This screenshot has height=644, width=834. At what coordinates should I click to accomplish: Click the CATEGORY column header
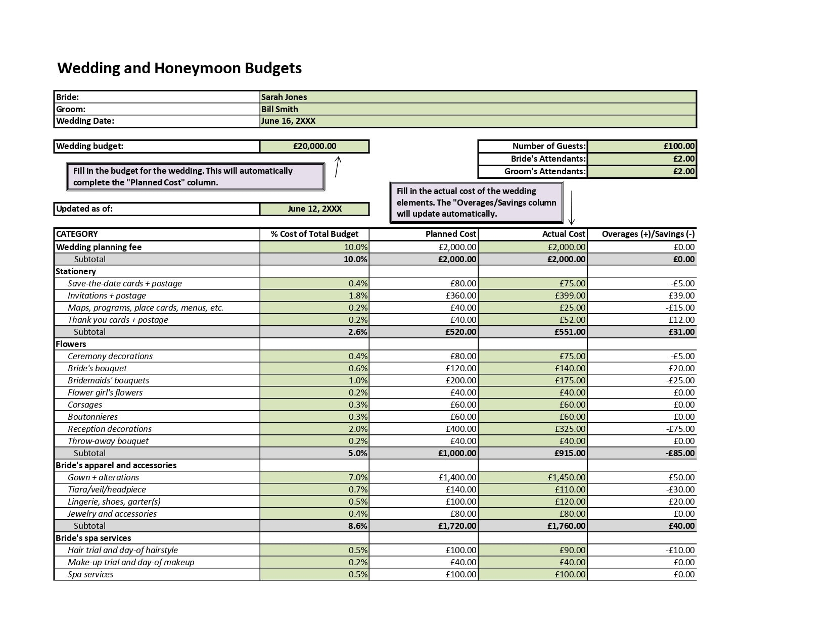coord(76,234)
